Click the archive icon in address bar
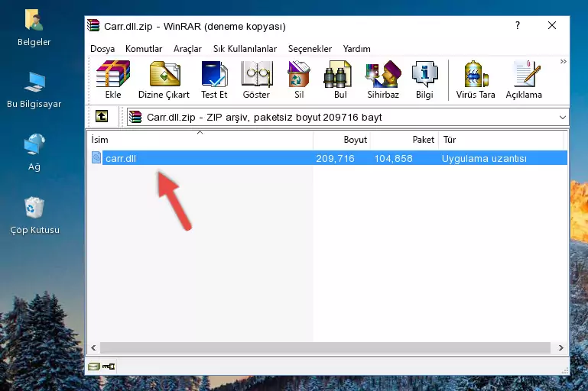The height and width of the screenshot is (391, 588). tap(135, 117)
